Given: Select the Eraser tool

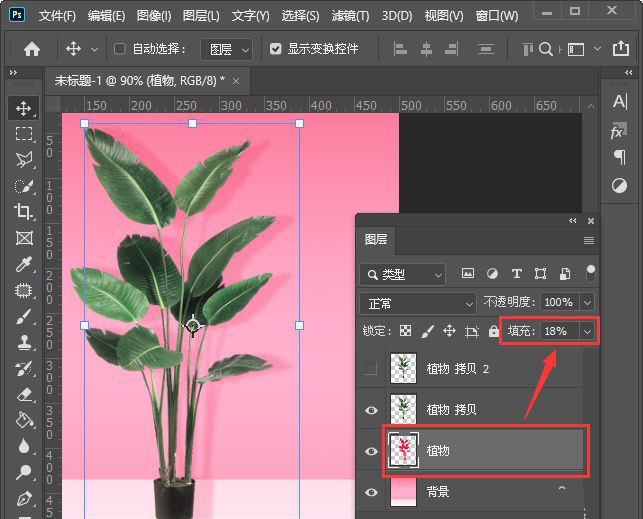Looking at the screenshot, I should pos(24,394).
